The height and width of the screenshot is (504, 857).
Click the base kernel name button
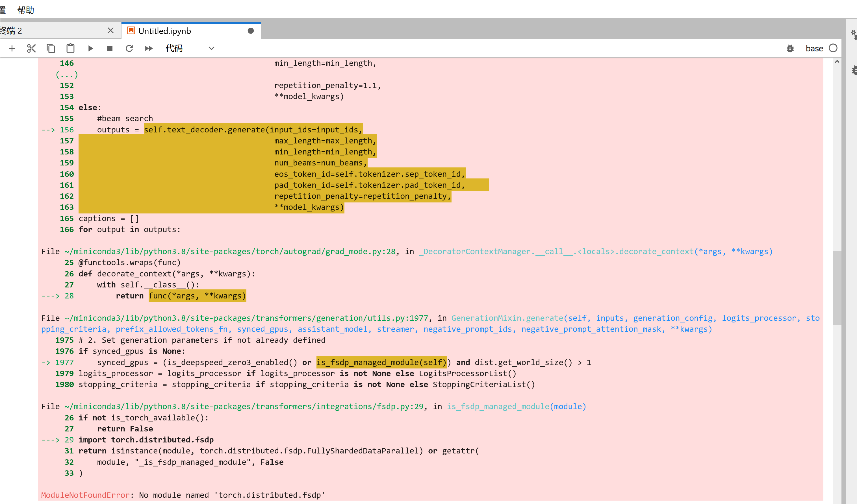click(814, 49)
